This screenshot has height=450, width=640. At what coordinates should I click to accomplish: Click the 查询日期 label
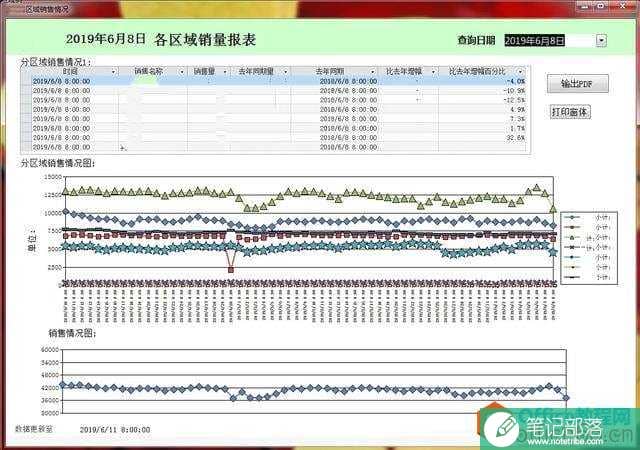click(x=476, y=40)
